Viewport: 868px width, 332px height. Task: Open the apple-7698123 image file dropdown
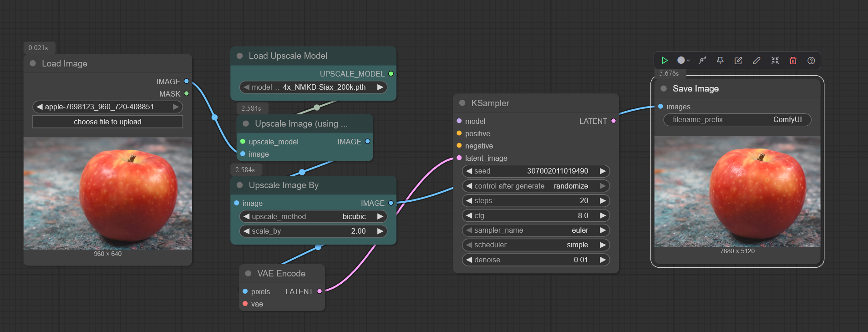pos(107,107)
